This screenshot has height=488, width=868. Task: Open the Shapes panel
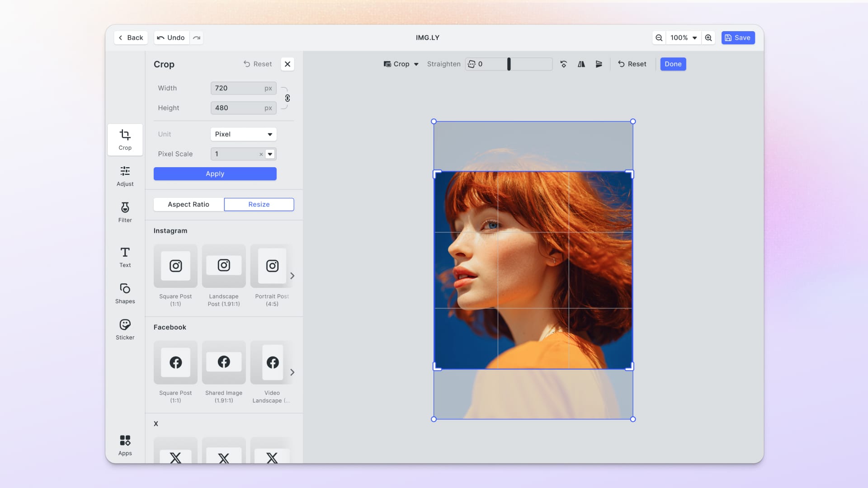pos(125,293)
